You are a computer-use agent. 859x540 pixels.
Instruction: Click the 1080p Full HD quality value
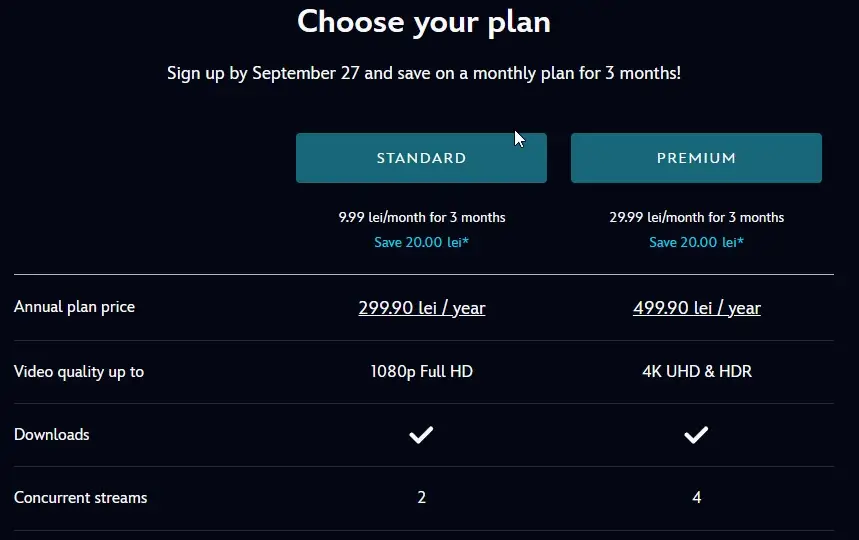(421, 372)
